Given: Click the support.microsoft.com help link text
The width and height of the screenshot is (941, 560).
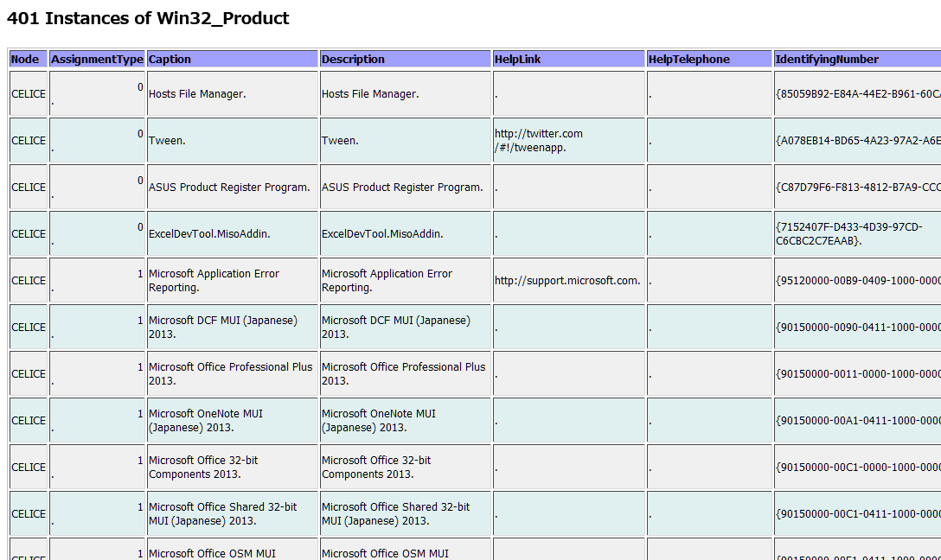Looking at the screenshot, I should (x=567, y=281).
